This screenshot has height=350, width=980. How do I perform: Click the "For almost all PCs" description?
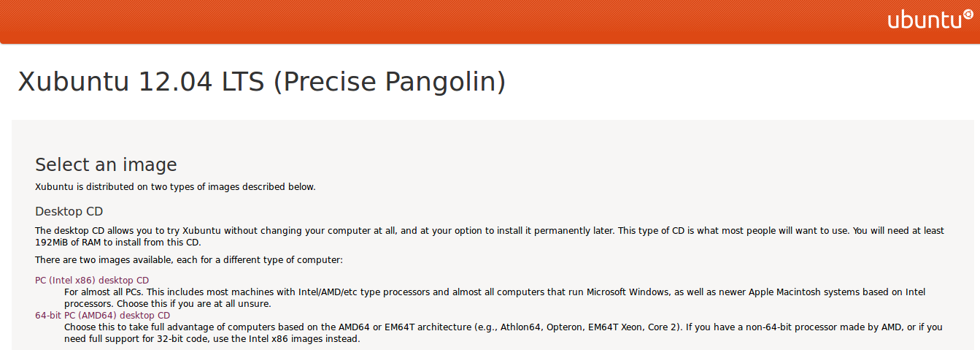[x=365, y=292]
